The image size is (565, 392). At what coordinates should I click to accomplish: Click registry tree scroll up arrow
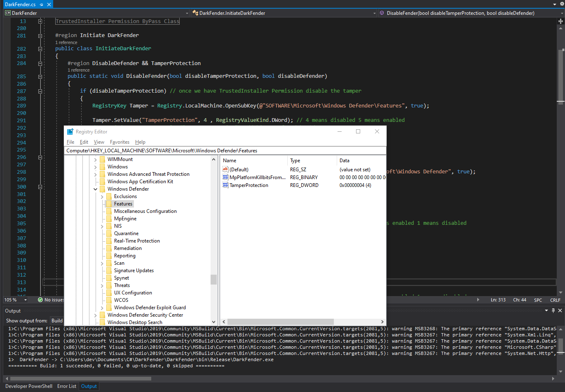coord(213,159)
